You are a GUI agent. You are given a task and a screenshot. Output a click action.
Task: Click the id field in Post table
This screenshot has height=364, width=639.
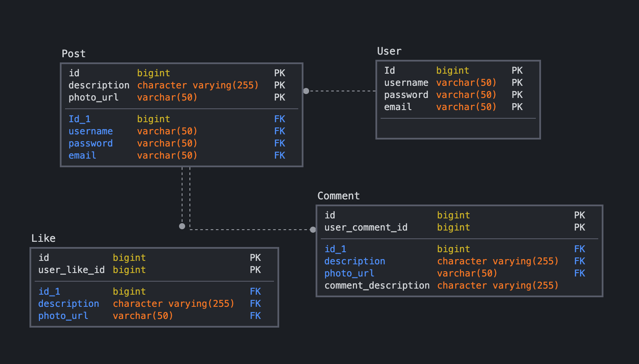74,73
